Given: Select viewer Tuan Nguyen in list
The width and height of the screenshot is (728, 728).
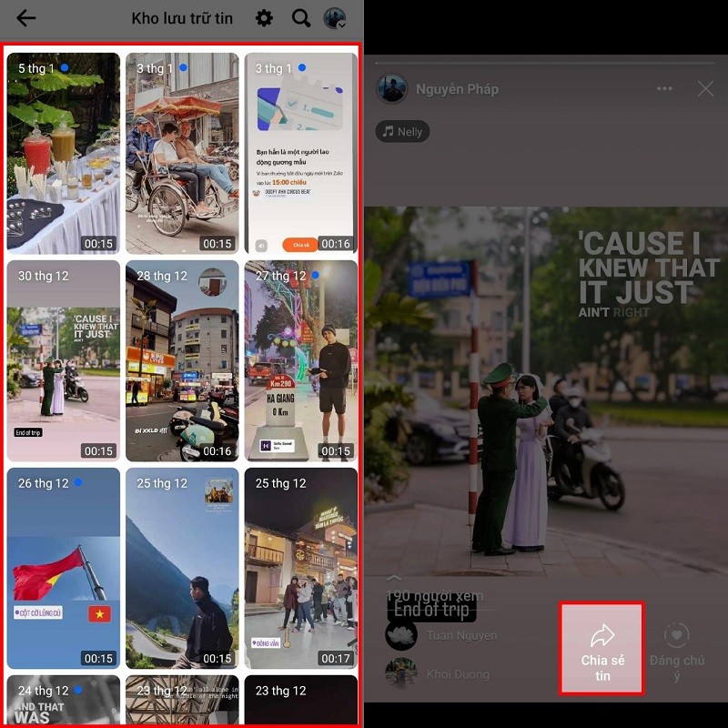Looking at the screenshot, I should click(462, 635).
